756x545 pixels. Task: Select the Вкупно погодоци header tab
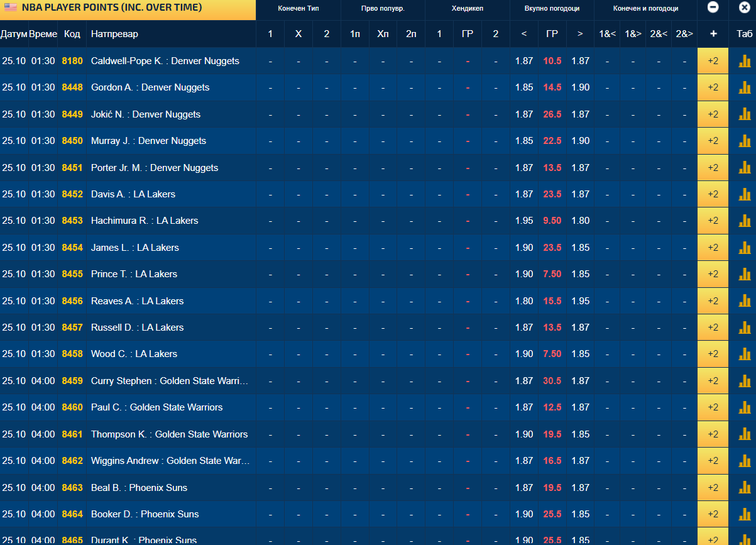(x=552, y=9)
